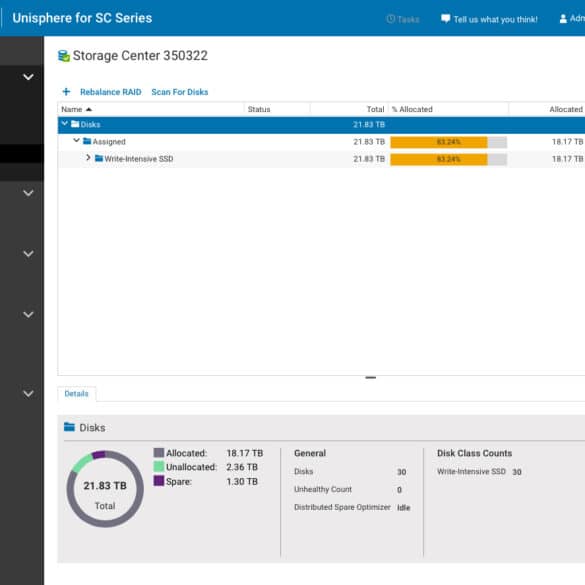Click Scan For Disks link

point(180,92)
